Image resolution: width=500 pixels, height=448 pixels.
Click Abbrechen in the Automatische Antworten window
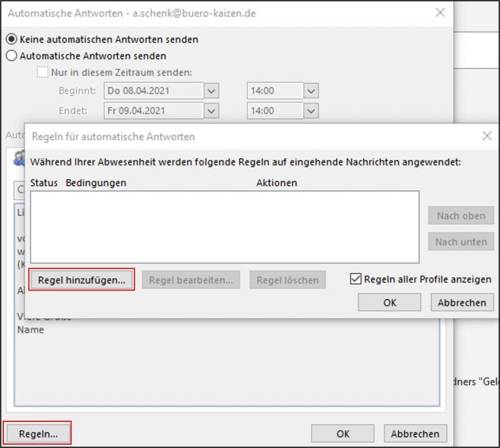415,433
